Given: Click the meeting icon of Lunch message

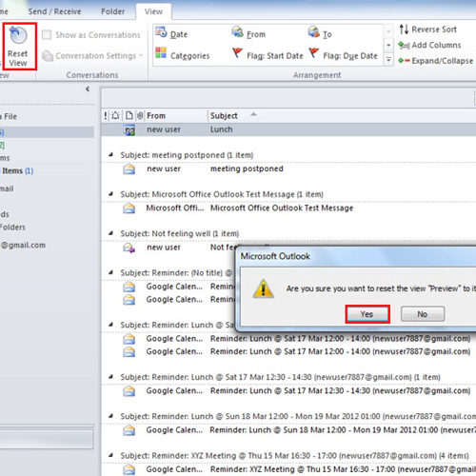Looking at the screenshot, I should [129, 129].
